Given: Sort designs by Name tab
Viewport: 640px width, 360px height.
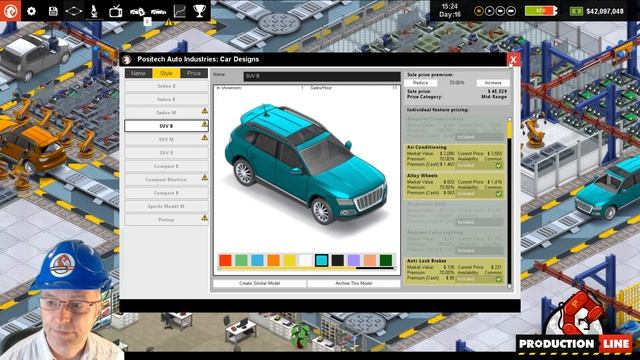Looking at the screenshot, I should click(138, 73).
